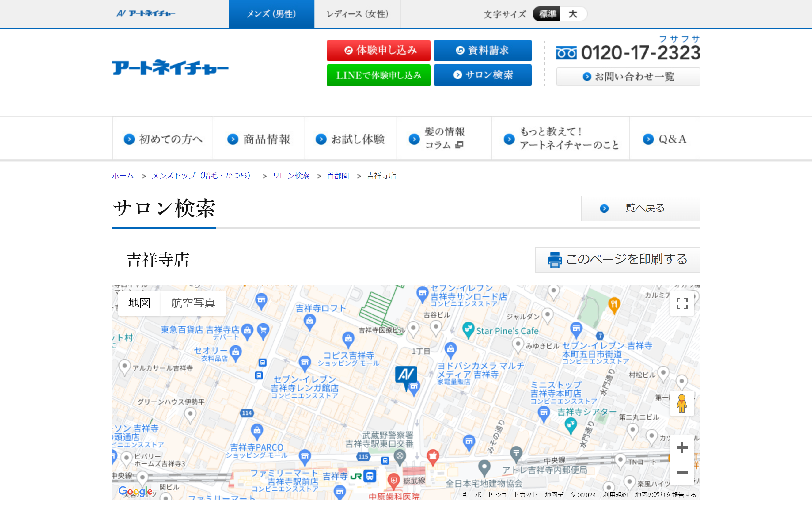Click the 吉祥寺店 heading text
Screen dimensions: 812x510
(x=158, y=260)
